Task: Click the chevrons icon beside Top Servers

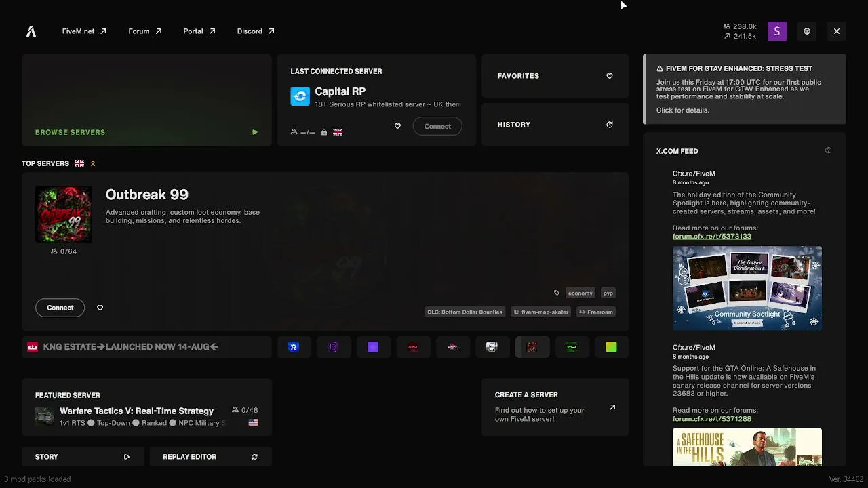Action: pos(93,163)
